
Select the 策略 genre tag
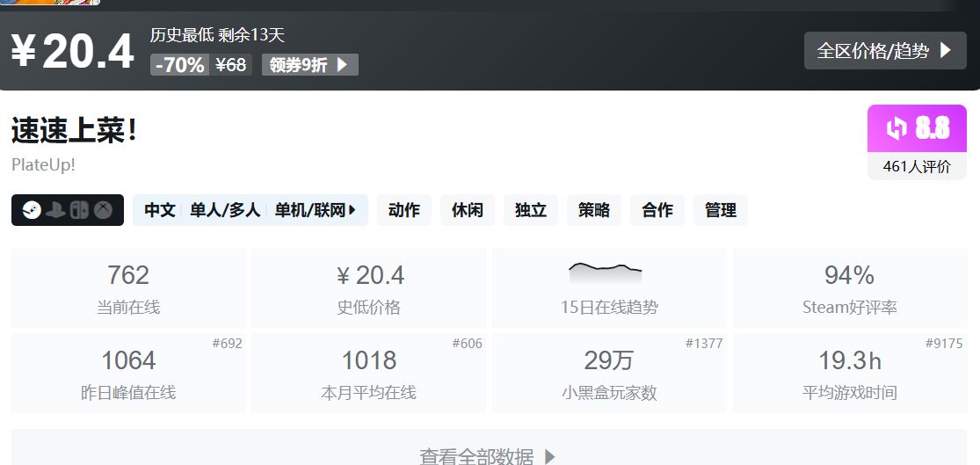click(594, 210)
